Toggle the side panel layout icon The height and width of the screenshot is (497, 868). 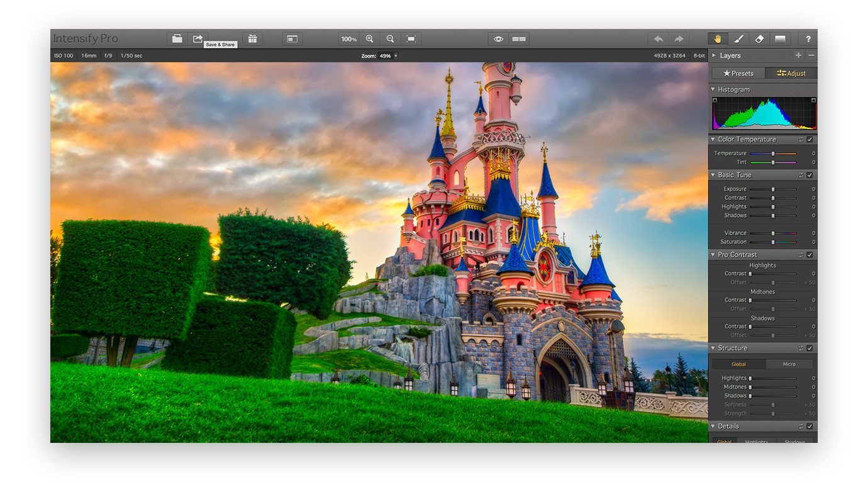coord(292,39)
